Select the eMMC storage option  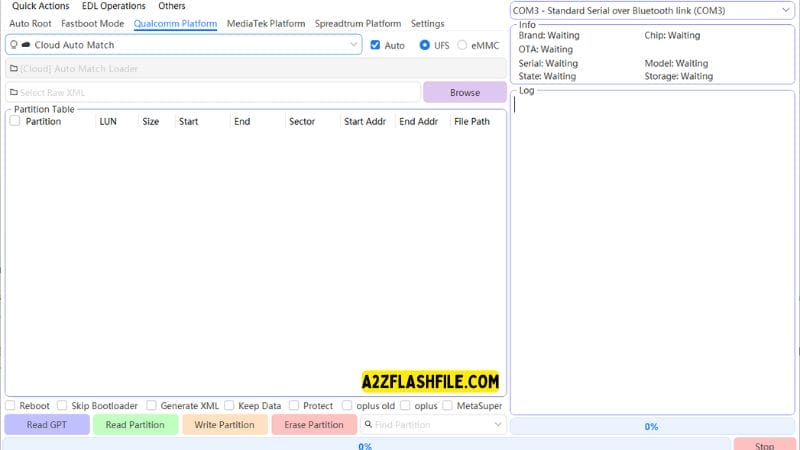tap(462, 45)
